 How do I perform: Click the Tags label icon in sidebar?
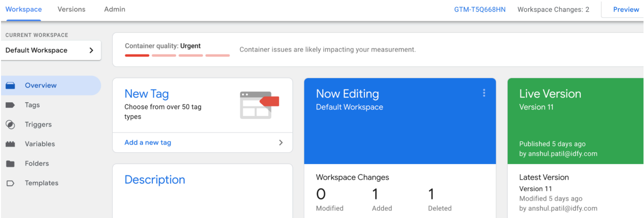tap(10, 105)
